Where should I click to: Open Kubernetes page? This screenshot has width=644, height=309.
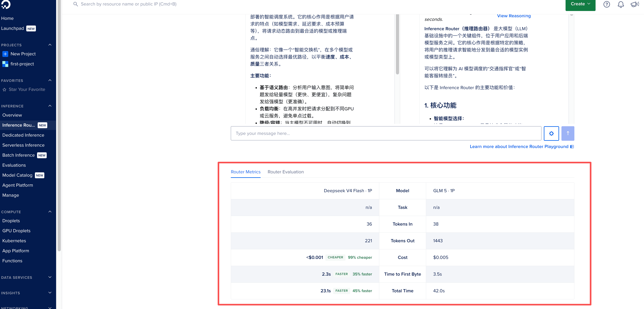tap(14, 241)
